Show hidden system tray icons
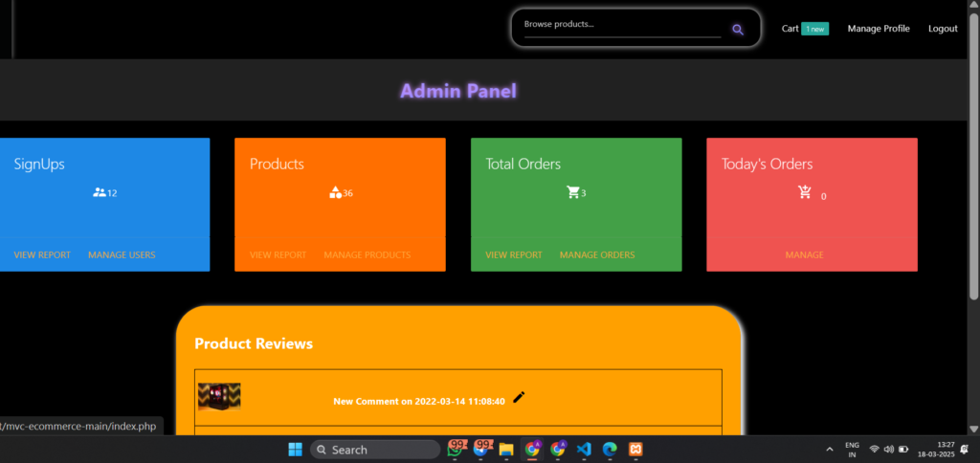This screenshot has width=980, height=463. click(830, 450)
